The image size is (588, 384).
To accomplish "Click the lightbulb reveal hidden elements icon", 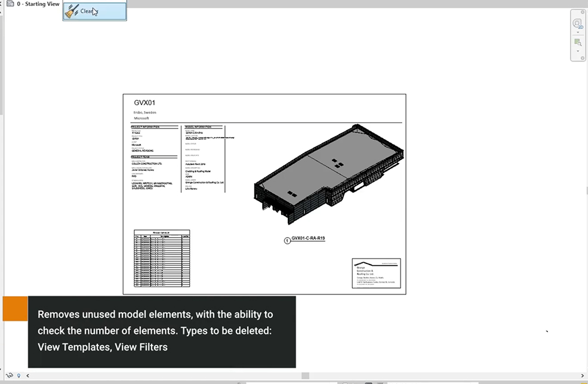I will [x=19, y=376].
